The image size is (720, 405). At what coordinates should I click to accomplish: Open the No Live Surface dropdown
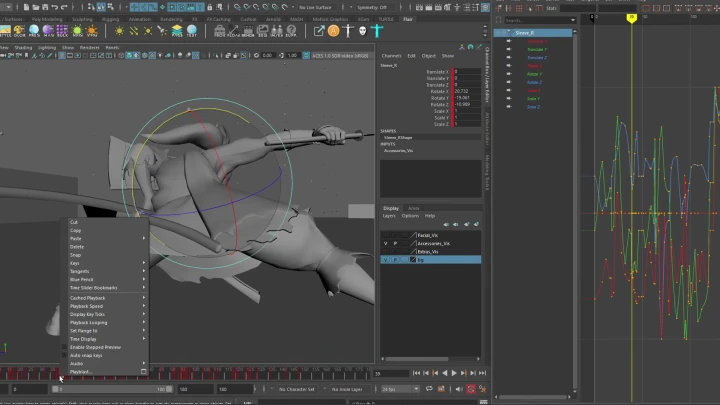point(319,7)
